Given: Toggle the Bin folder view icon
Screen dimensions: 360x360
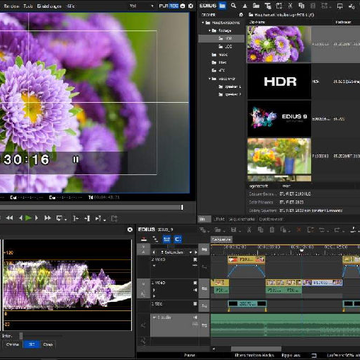Looking at the screenshot, I should point(222,5).
